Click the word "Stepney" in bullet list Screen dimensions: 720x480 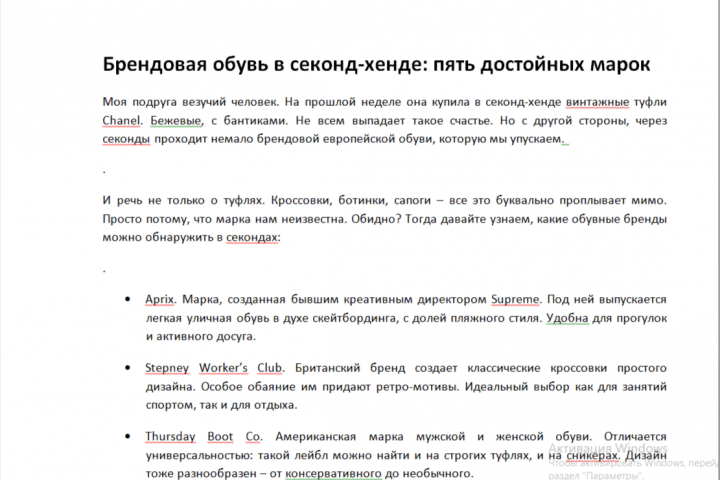(x=167, y=368)
